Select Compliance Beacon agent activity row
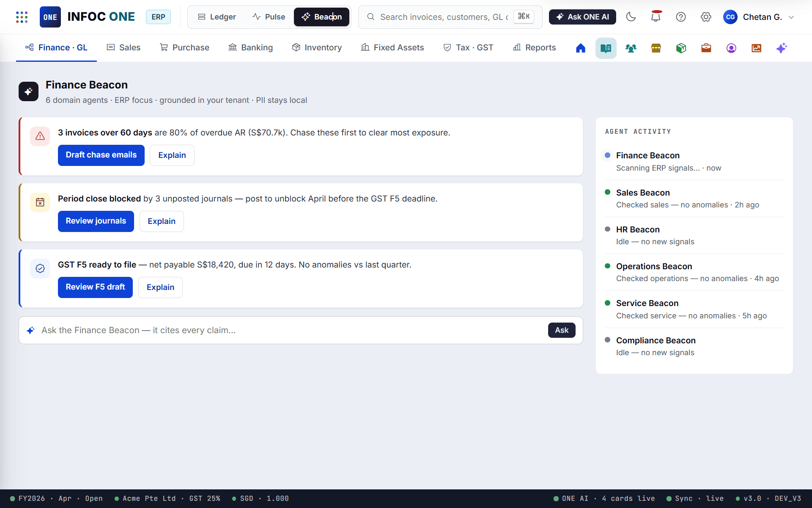This screenshot has height=508, width=812. 694,346
